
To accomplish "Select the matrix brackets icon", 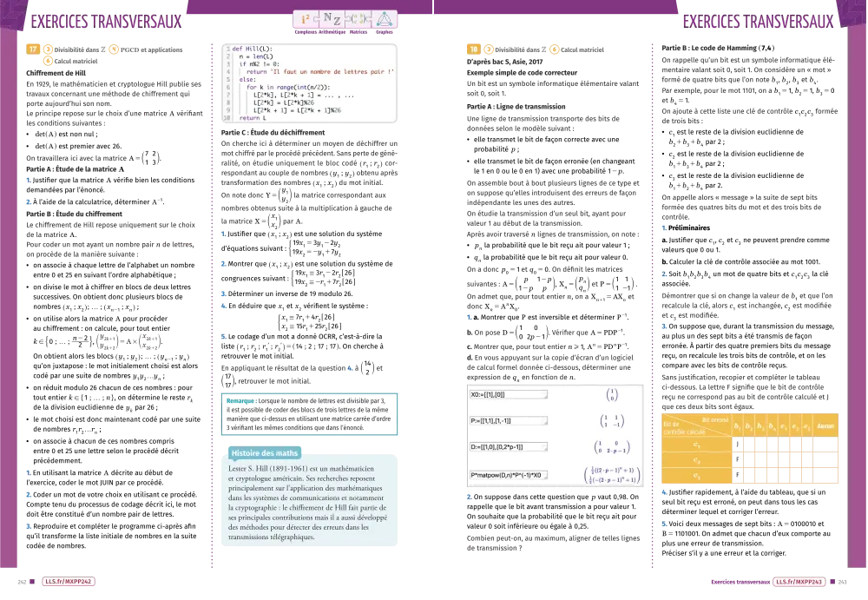I will coord(358,18).
